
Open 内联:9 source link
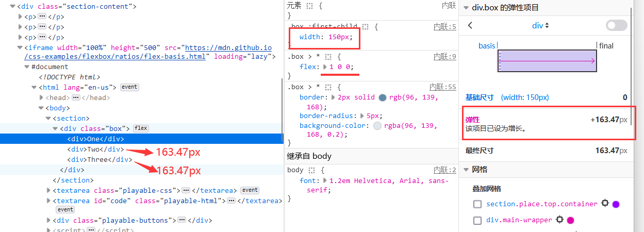445,57
